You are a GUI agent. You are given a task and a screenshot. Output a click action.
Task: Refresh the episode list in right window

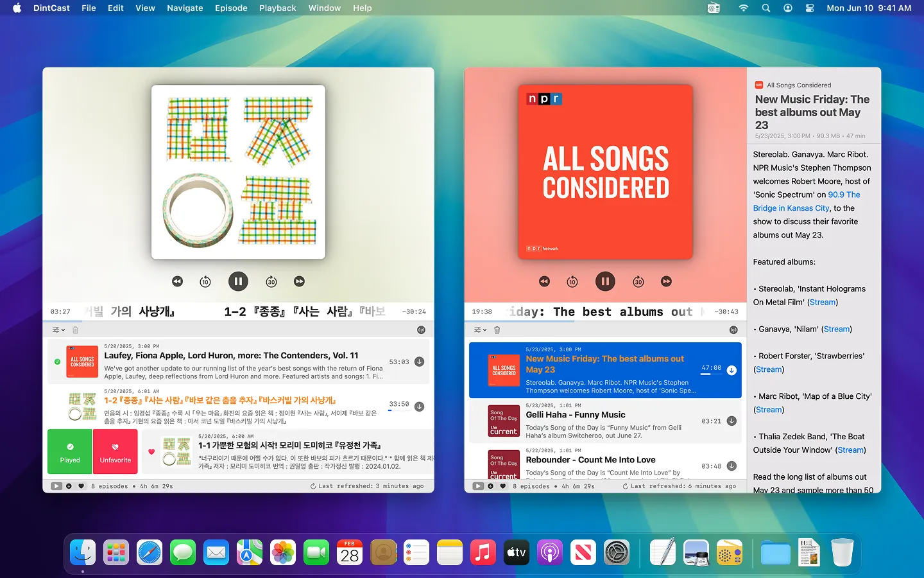[x=625, y=486]
